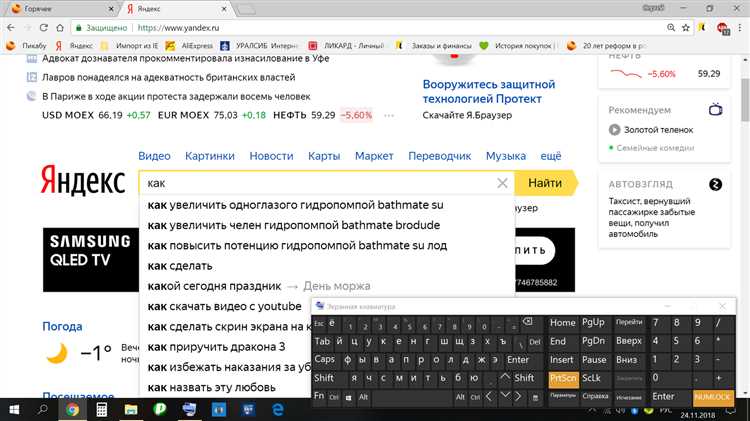The image size is (750, 421).
Task: Toggle NUMLOCK on on-screen keyboard
Action: click(x=713, y=397)
